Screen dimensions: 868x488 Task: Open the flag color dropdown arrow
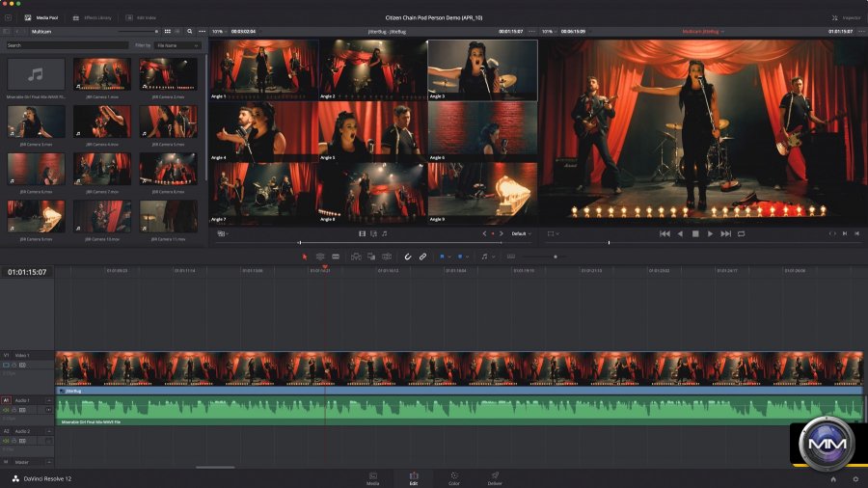pyautogui.click(x=448, y=257)
